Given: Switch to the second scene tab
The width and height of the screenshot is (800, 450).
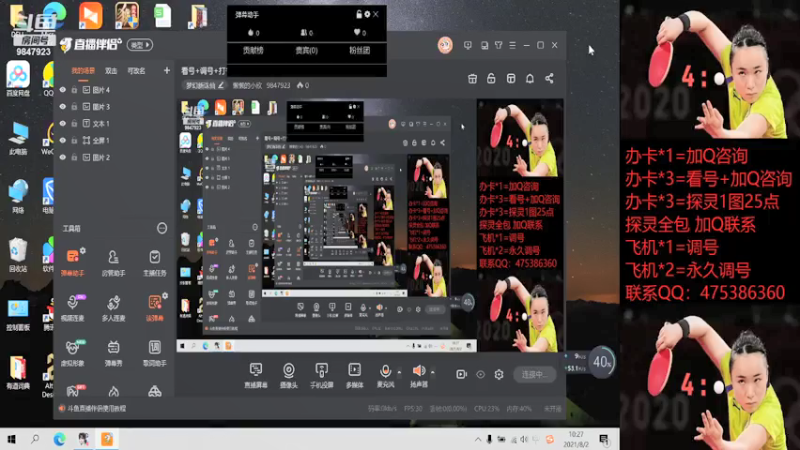Looking at the screenshot, I should tap(111, 71).
